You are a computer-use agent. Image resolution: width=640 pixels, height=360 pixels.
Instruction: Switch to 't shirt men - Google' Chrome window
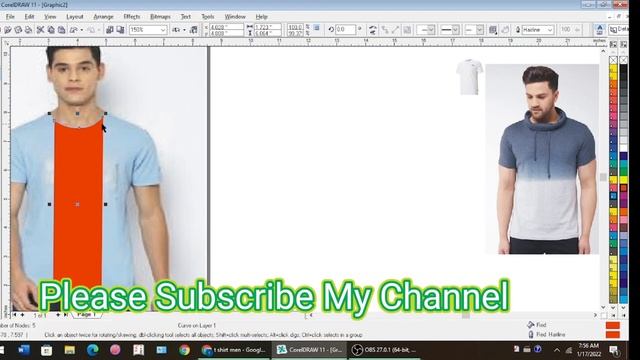(234, 350)
